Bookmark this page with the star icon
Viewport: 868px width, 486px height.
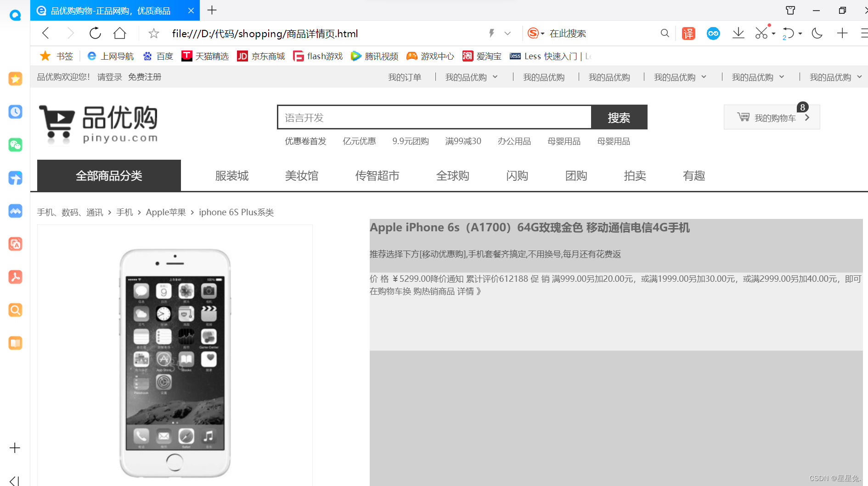154,33
